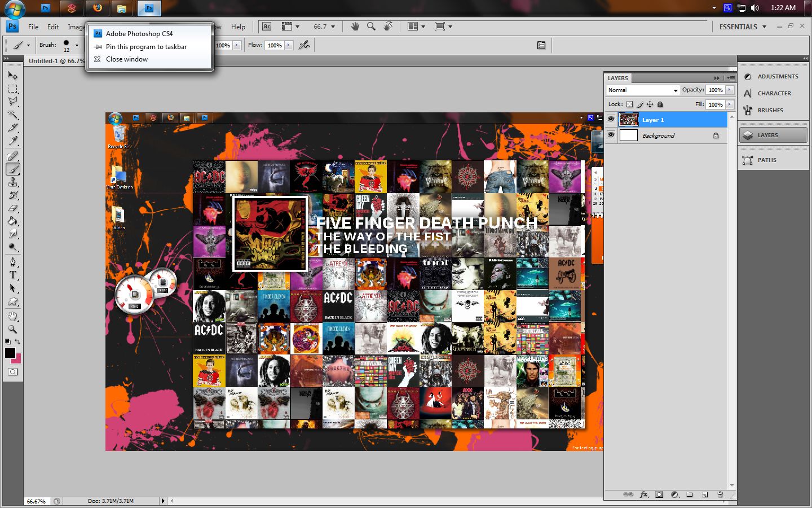This screenshot has height=508, width=812.
Task: Open the PATHS panel
Action: (772, 160)
